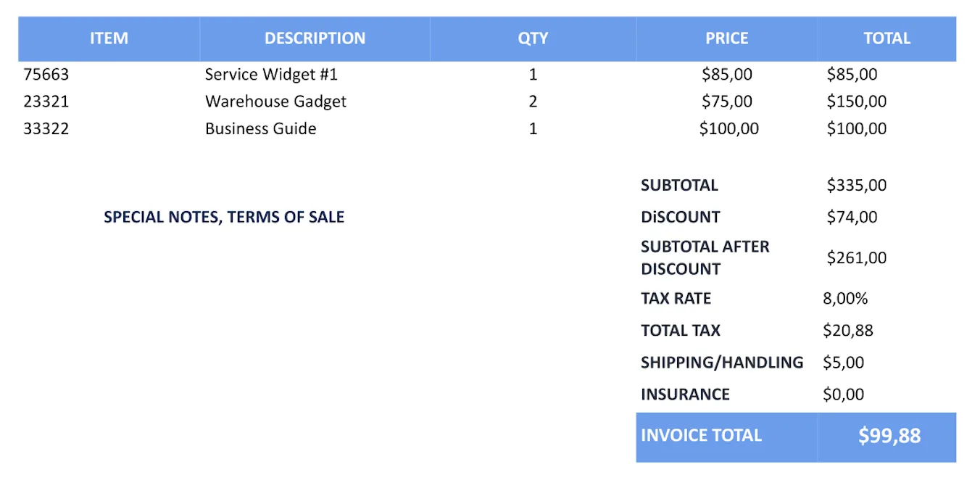The width and height of the screenshot is (980, 483).
Task: Select the Business Guide description
Action: (260, 129)
